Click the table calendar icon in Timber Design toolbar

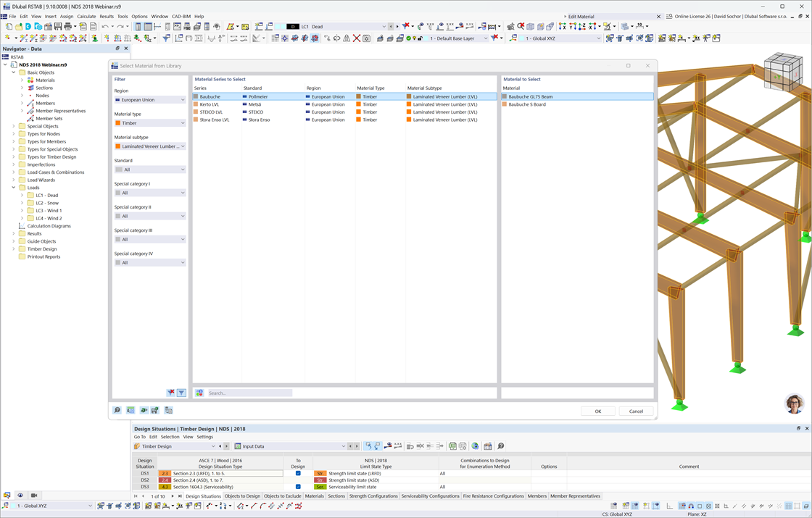point(488,446)
